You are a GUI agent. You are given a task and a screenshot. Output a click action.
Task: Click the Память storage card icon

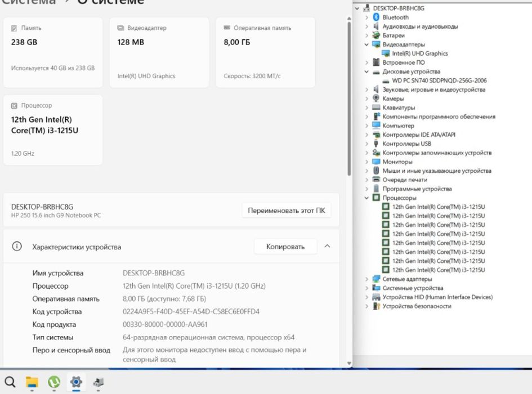click(14, 28)
